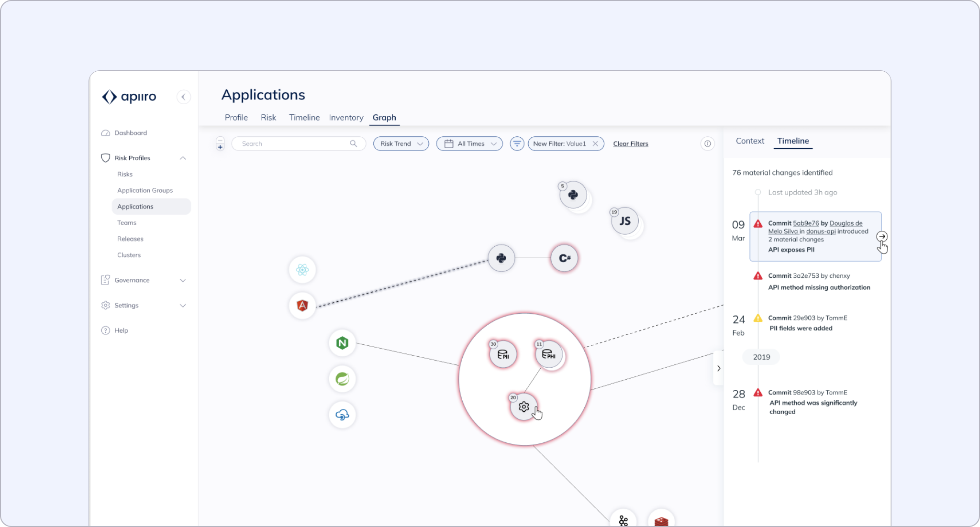
Task: Select the Timeline panel tab
Action: 793,141
